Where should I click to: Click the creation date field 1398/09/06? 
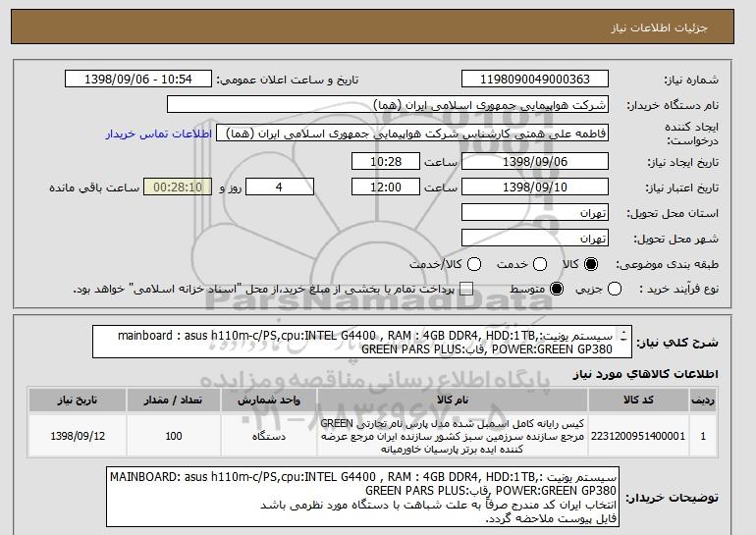click(535, 161)
